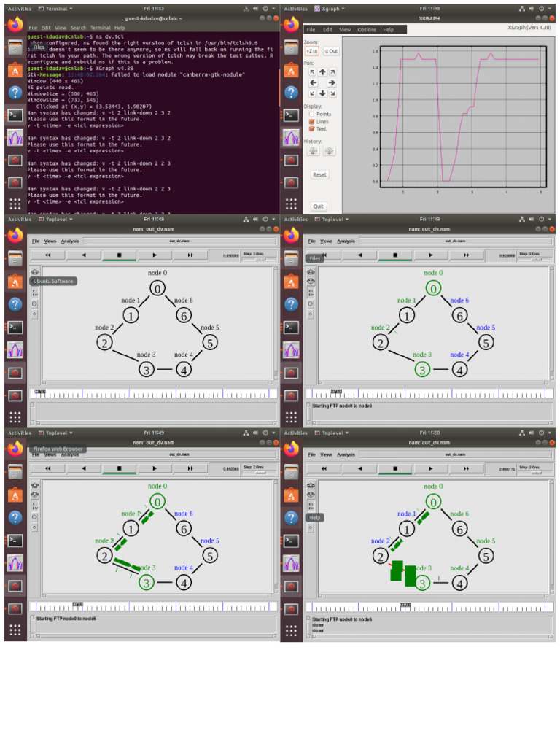Enable the Points display checkbox
Image resolution: width=560 pixels, height=747 pixels.
coord(312,115)
